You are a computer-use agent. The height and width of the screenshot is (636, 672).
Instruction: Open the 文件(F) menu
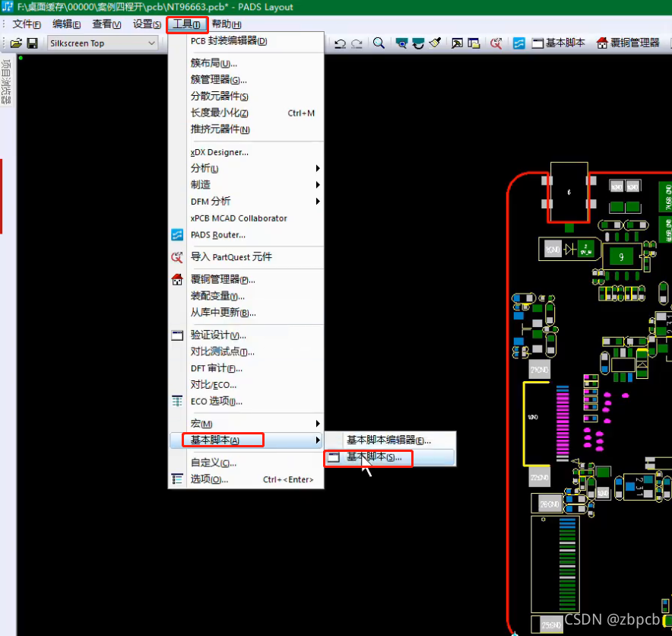[x=27, y=24]
